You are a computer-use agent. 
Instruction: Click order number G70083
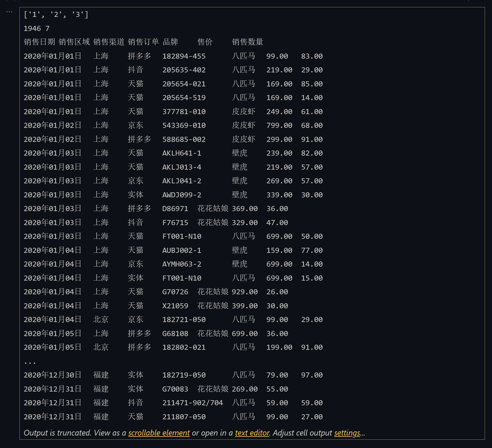(x=175, y=389)
